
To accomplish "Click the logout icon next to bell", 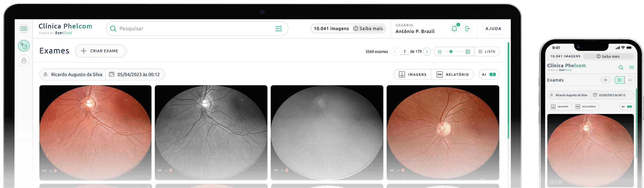I will tap(468, 29).
